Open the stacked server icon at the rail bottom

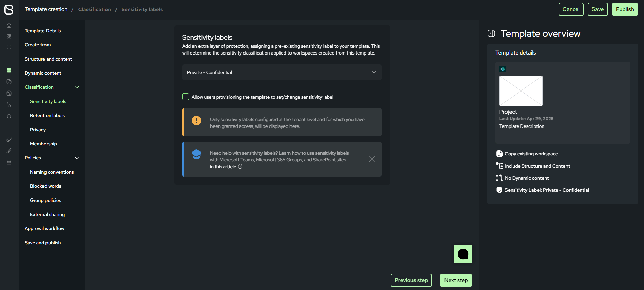click(x=9, y=162)
